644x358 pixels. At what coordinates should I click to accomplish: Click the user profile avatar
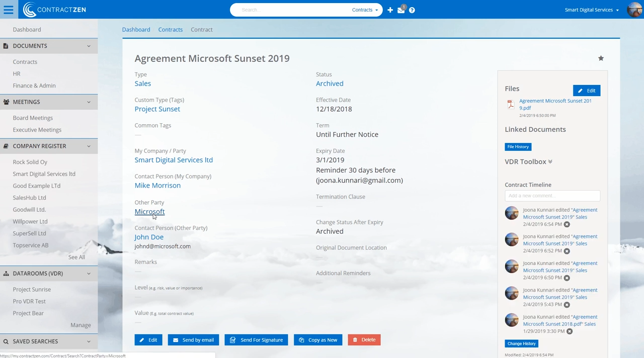pos(635,10)
